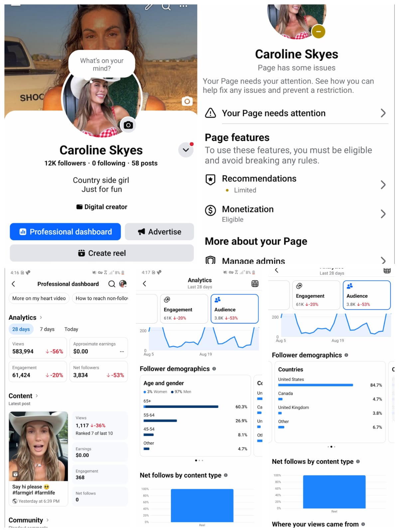Tap info icon beside right Follower demographics
The width and height of the screenshot is (399, 532).
pos(346,355)
